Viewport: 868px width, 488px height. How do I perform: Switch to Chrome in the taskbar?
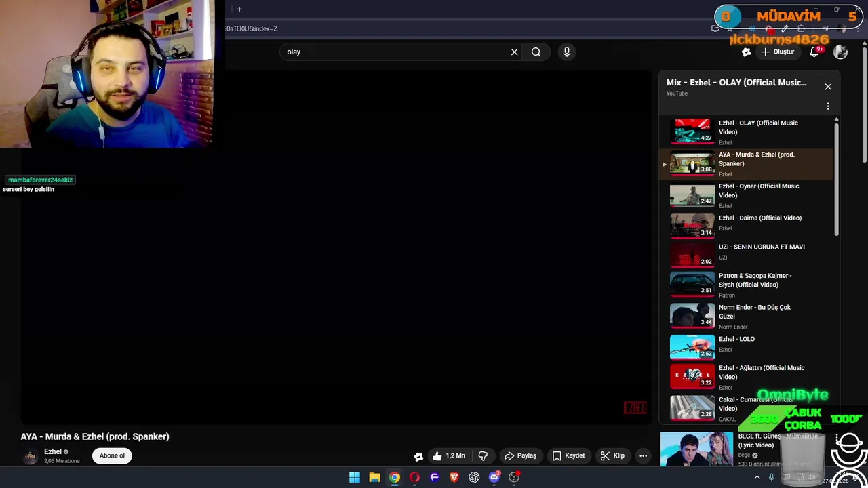(x=395, y=477)
